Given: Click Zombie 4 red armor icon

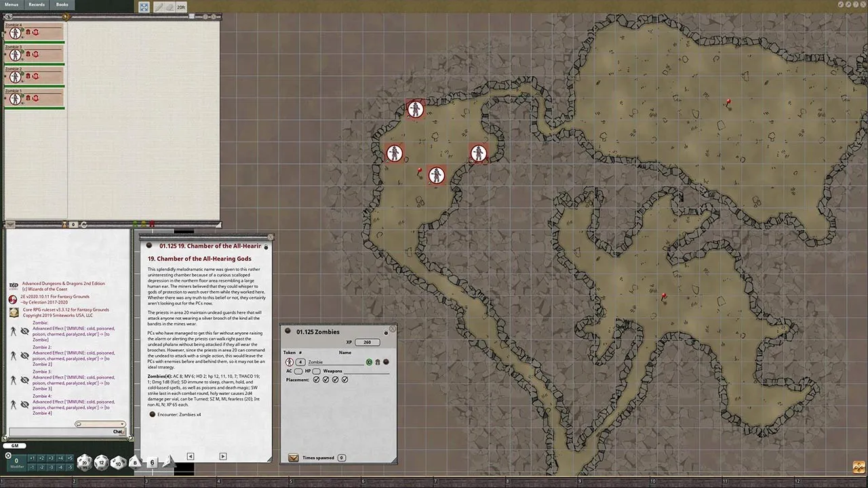Looking at the screenshot, I should click(x=28, y=33).
